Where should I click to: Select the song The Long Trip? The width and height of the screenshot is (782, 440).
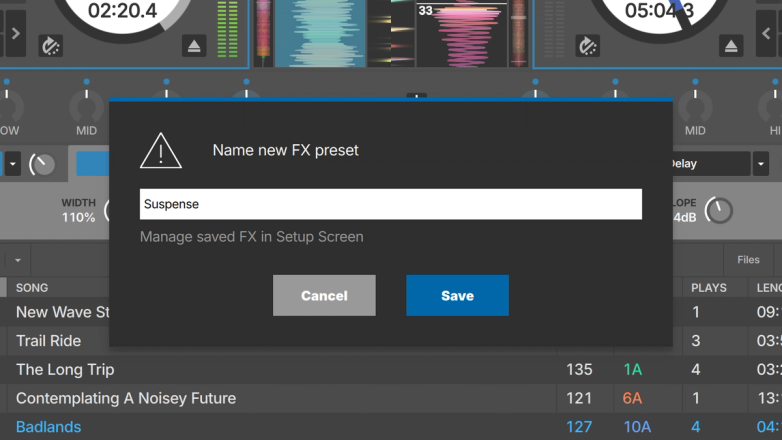point(65,370)
